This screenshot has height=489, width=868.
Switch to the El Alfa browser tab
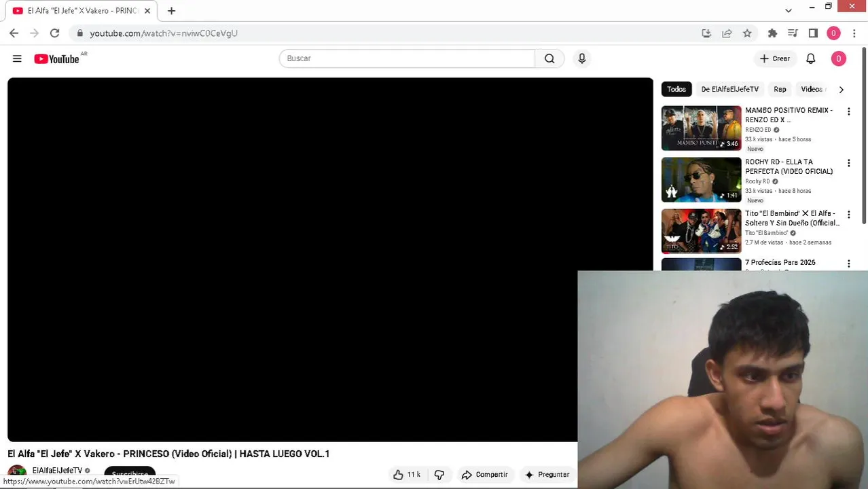pos(82,11)
